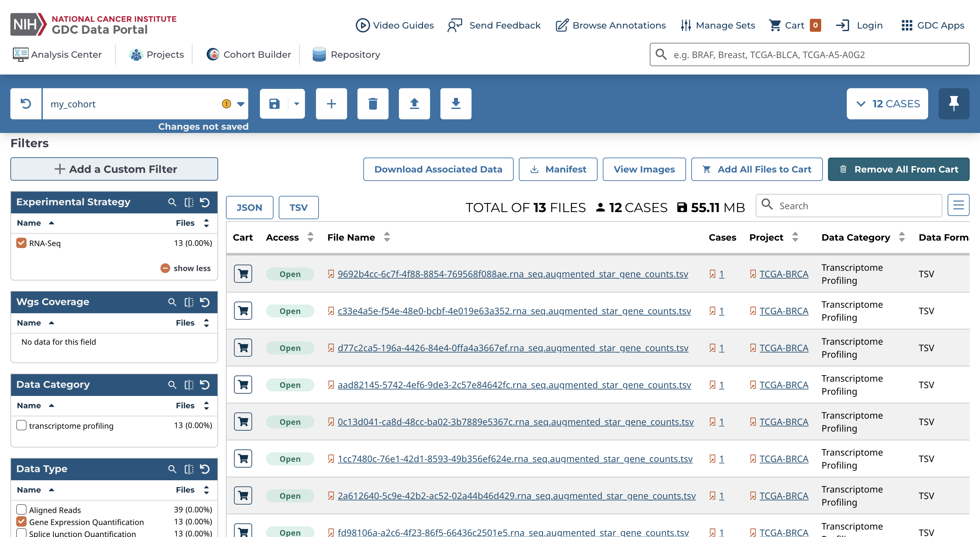The height and width of the screenshot is (537, 980).
Task: Open the TCGA-BRCA project link in first row
Action: point(783,274)
